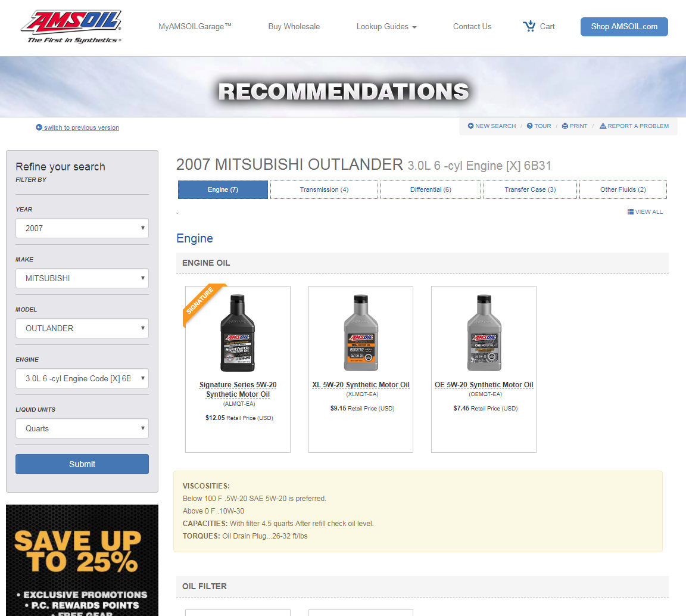Click the (ALMQT-EA) product code
The image size is (686, 616).
(239, 404)
